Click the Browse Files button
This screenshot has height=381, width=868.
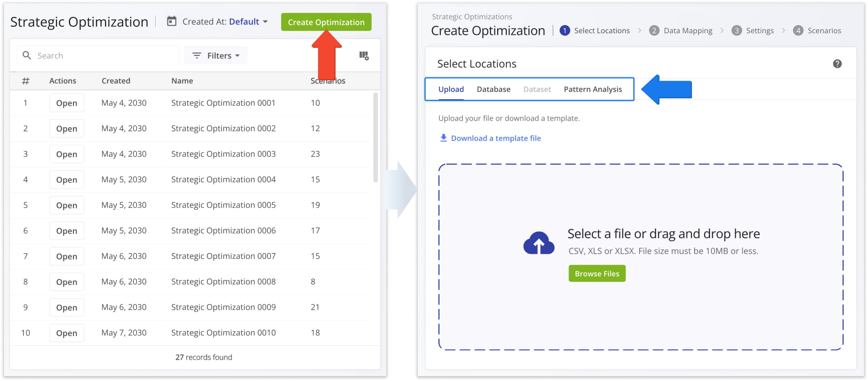(x=596, y=274)
